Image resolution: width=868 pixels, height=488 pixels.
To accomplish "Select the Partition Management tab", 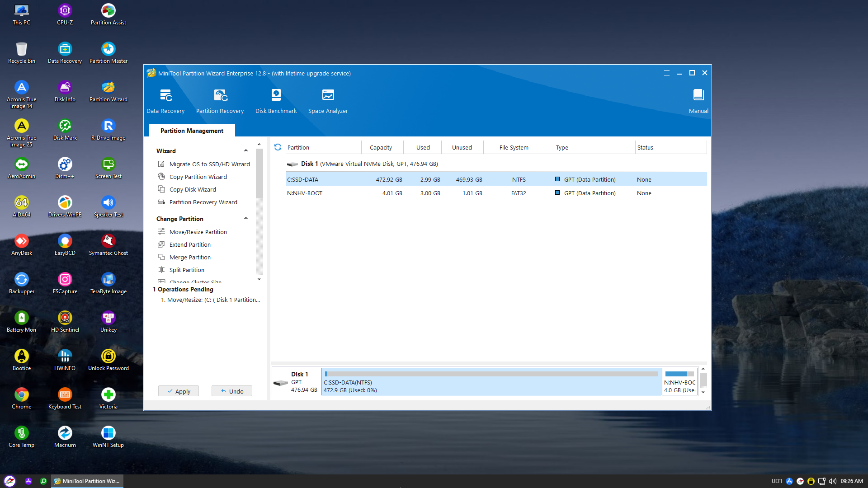I will 192,131.
